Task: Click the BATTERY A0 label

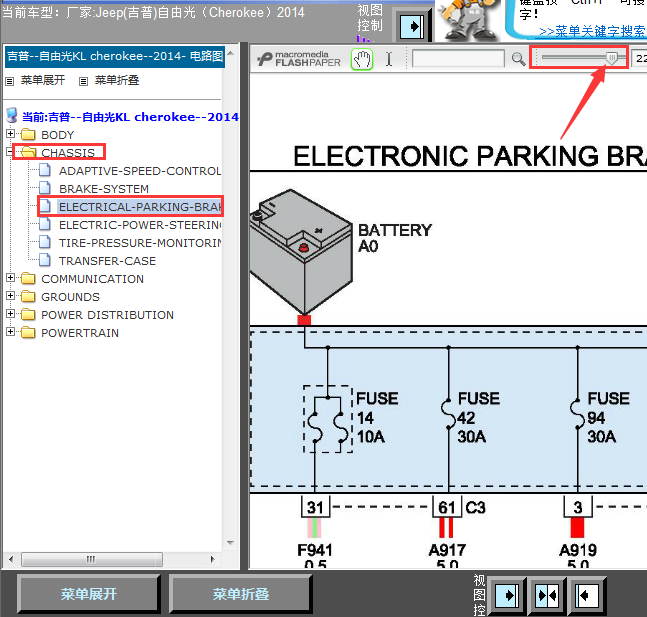Action: pos(395,238)
